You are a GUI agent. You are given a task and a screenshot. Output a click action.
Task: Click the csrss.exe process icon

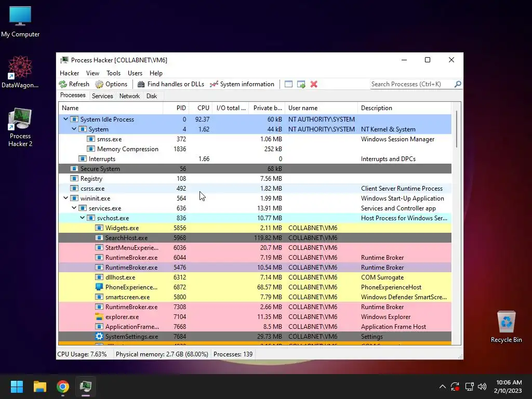tap(74, 188)
